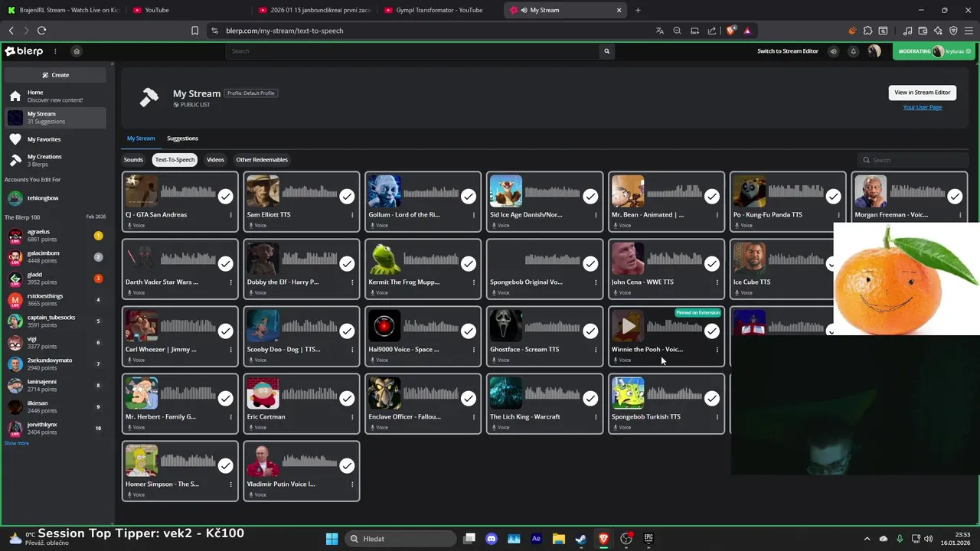This screenshot has width=980, height=551.
Task: Expand the Show more leaderboard link
Action: pos(17,443)
